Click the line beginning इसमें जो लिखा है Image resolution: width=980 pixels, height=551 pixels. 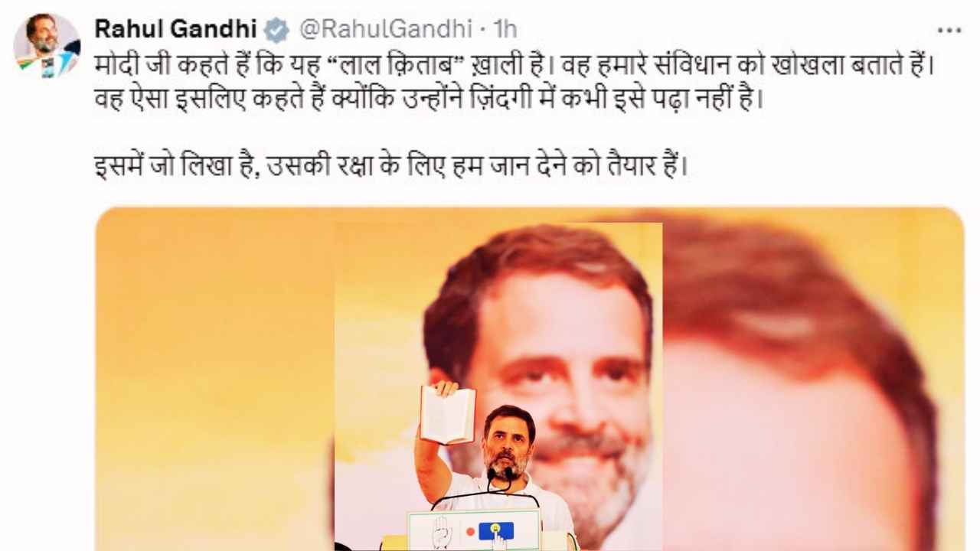click(391, 167)
